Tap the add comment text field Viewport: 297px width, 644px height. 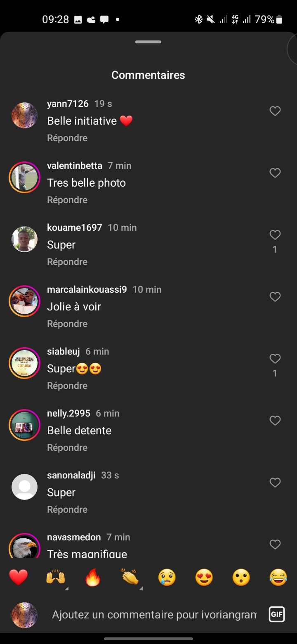pos(154,615)
